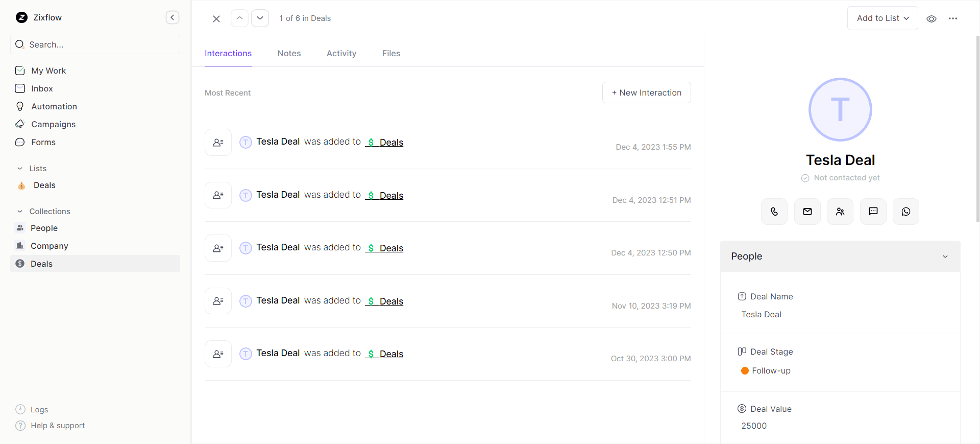Focus the Search input field
The height and width of the screenshot is (444, 980).
[95, 44]
